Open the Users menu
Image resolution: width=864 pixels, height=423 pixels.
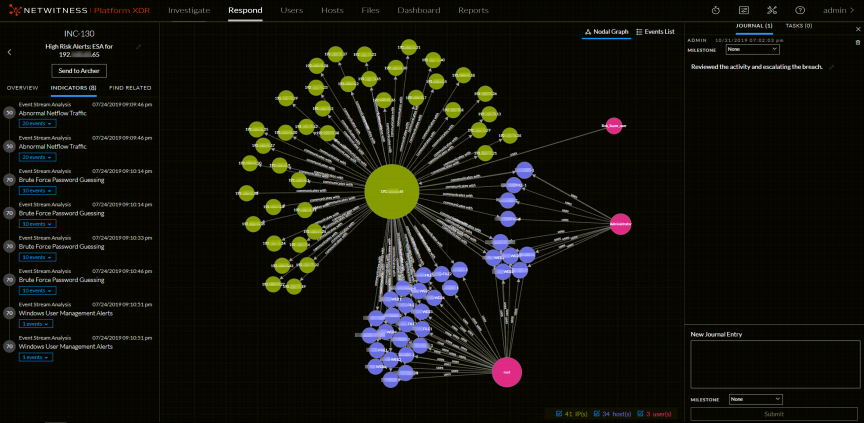291,10
